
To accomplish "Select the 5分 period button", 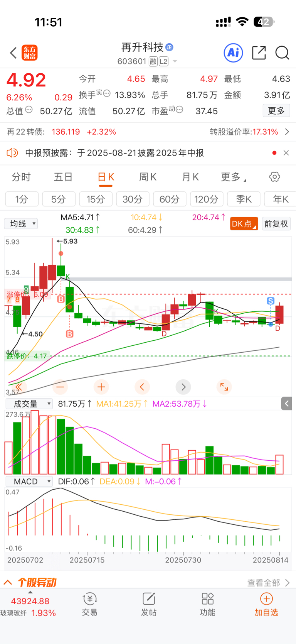I will coord(59,199).
